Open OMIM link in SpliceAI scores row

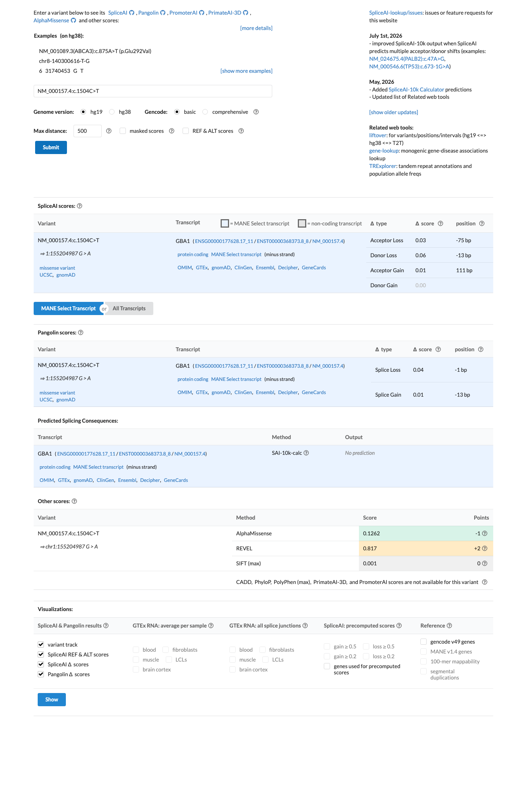click(x=185, y=268)
